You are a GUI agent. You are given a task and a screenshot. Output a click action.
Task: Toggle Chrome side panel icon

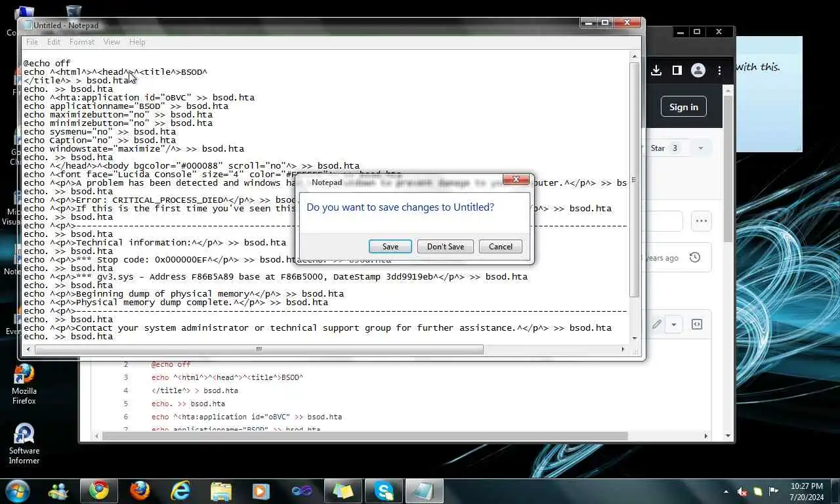pyautogui.click(x=677, y=70)
